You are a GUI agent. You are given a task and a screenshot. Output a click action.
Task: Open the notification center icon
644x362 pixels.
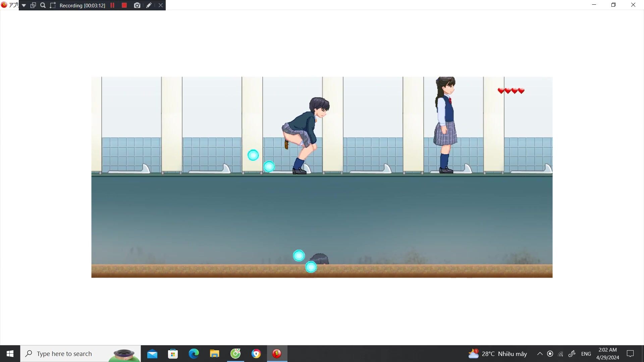630,354
